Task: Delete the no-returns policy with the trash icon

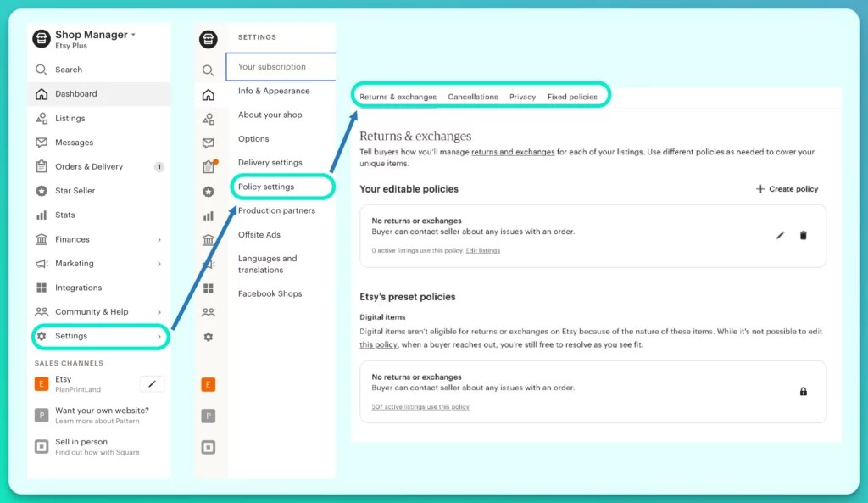Action: (x=803, y=236)
